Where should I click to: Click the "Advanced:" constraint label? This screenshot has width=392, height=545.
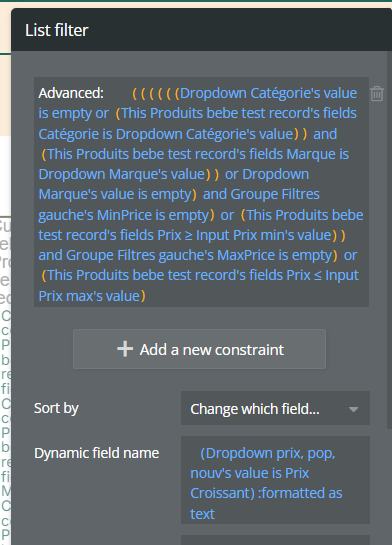(71, 93)
